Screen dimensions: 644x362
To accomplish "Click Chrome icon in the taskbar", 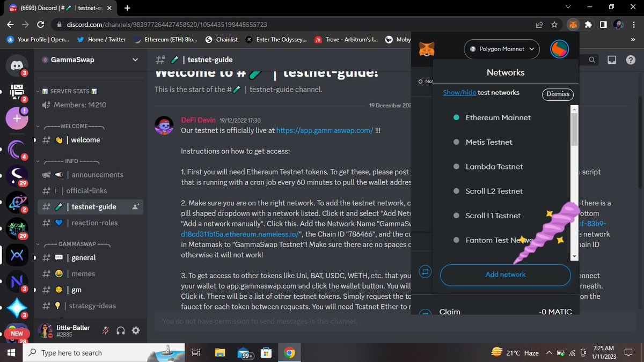I will (289, 352).
